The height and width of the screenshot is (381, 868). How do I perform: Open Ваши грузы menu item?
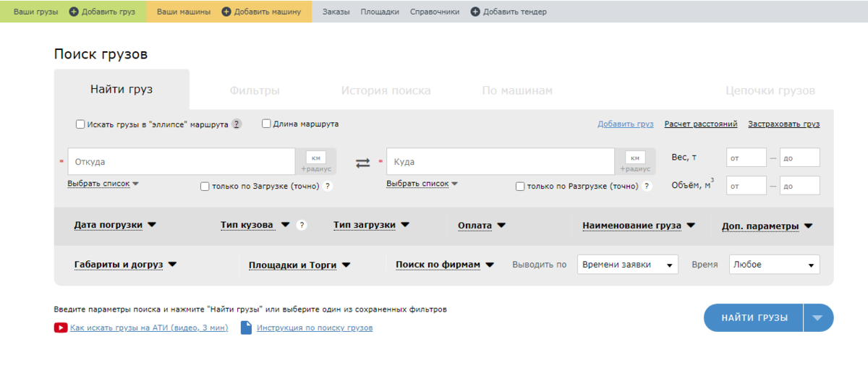point(35,12)
